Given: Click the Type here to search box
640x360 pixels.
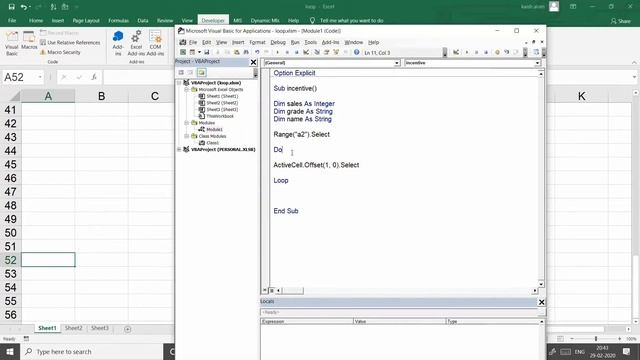Looking at the screenshot, I should (x=92, y=351).
